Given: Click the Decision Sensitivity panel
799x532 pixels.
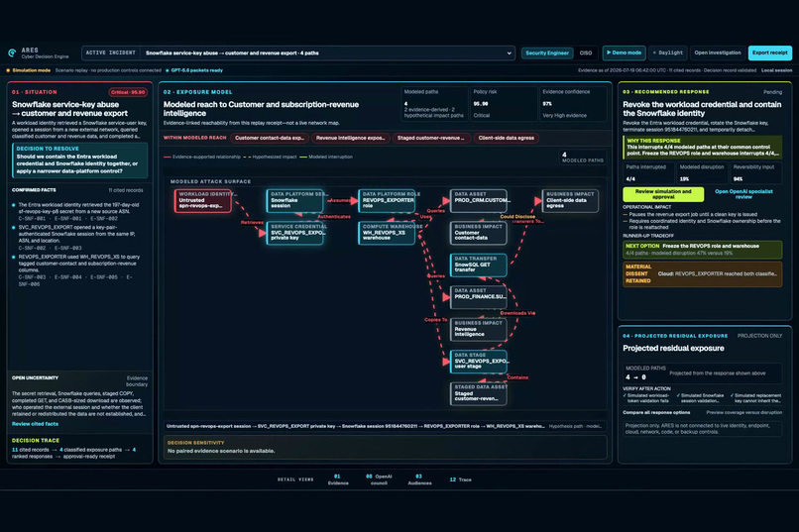Looking at the screenshot, I should [385, 447].
